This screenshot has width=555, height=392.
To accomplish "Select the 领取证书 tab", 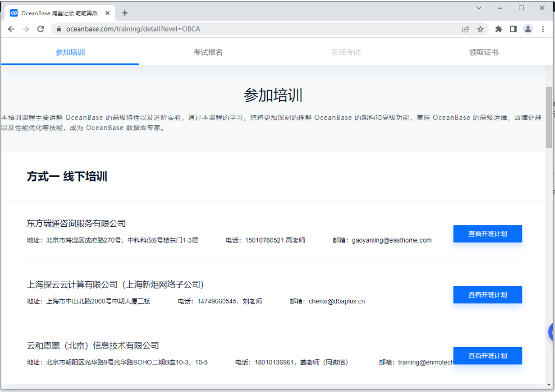I will [x=483, y=51].
